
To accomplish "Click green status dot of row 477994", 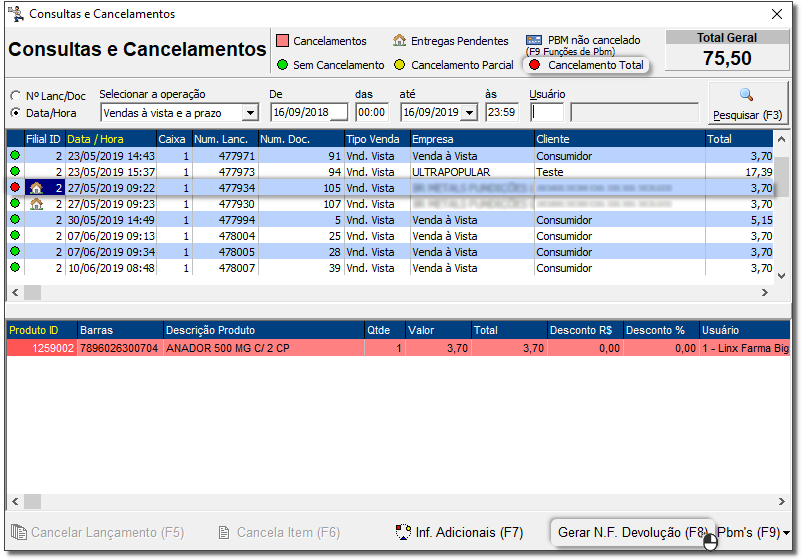I will coord(15,219).
